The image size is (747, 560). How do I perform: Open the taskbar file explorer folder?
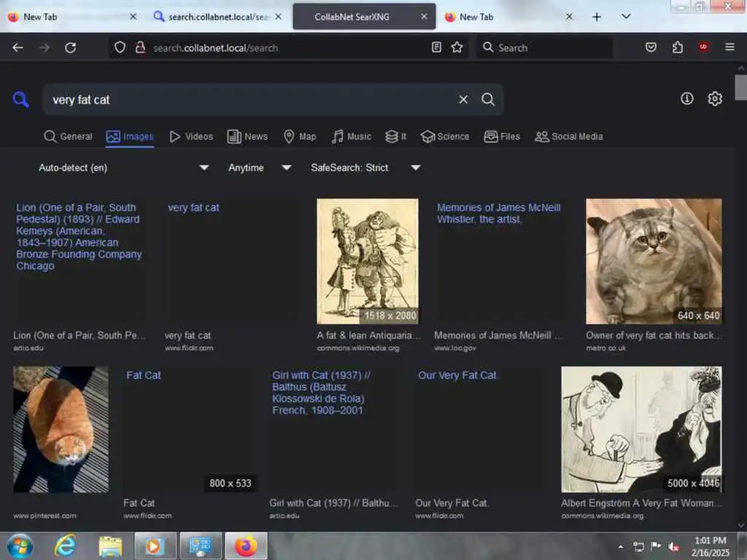click(111, 546)
